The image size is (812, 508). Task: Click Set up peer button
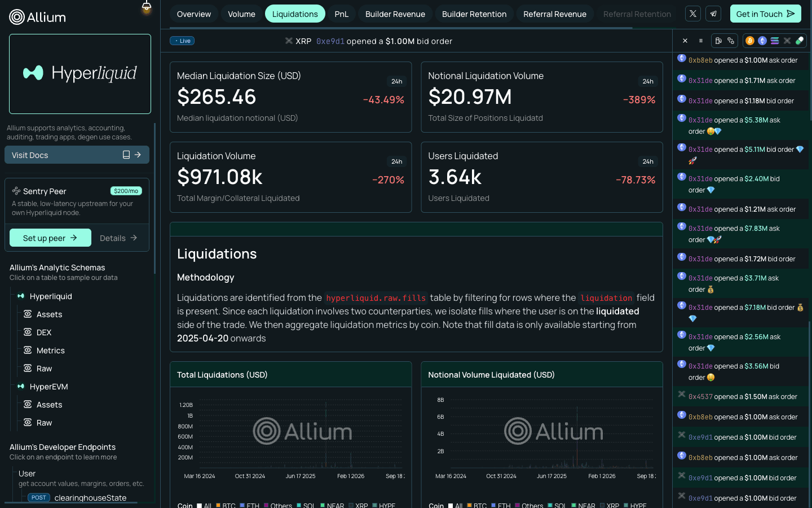50,238
